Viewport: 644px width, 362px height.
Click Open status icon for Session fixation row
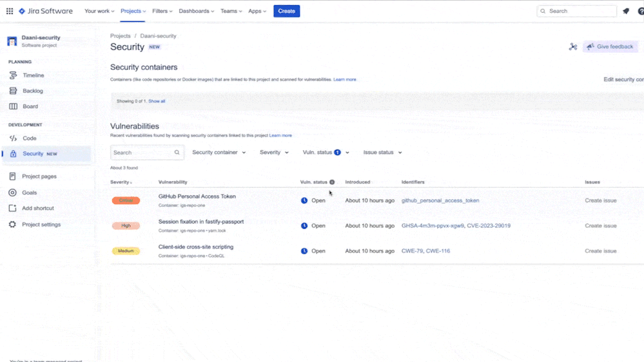pyautogui.click(x=304, y=225)
